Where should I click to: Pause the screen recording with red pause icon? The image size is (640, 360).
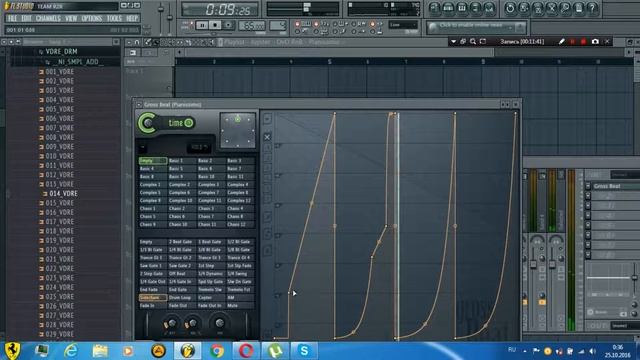coord(573,42)
